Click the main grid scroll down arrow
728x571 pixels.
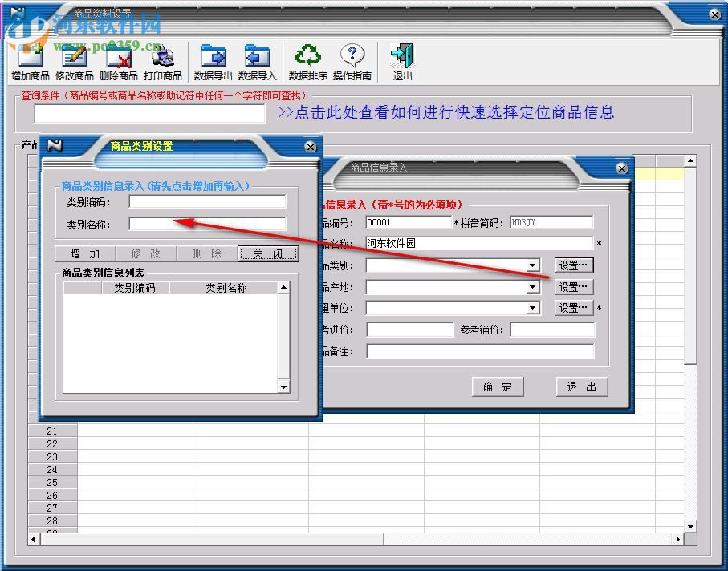(690, 526)
